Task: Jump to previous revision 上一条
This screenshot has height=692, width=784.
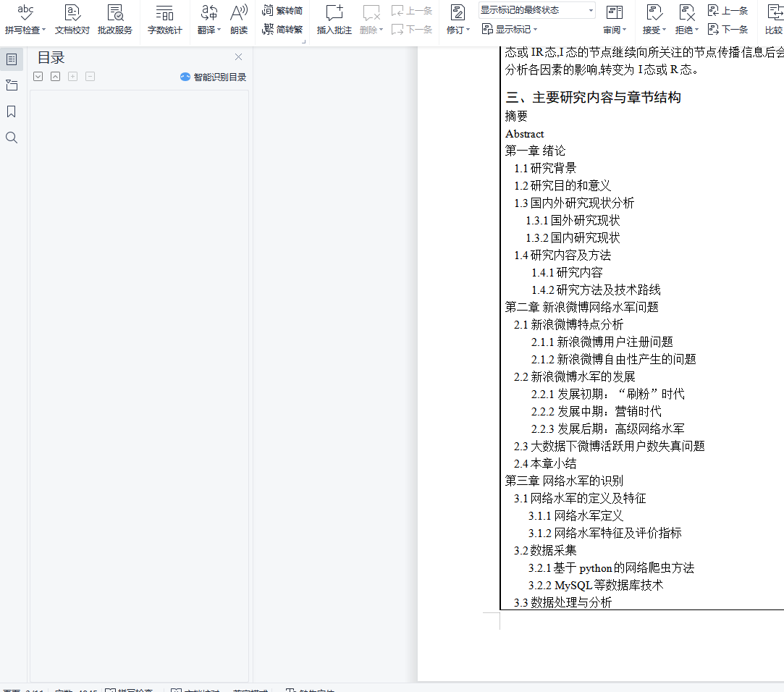Action: pyautogui.click(x=728, y=11)
